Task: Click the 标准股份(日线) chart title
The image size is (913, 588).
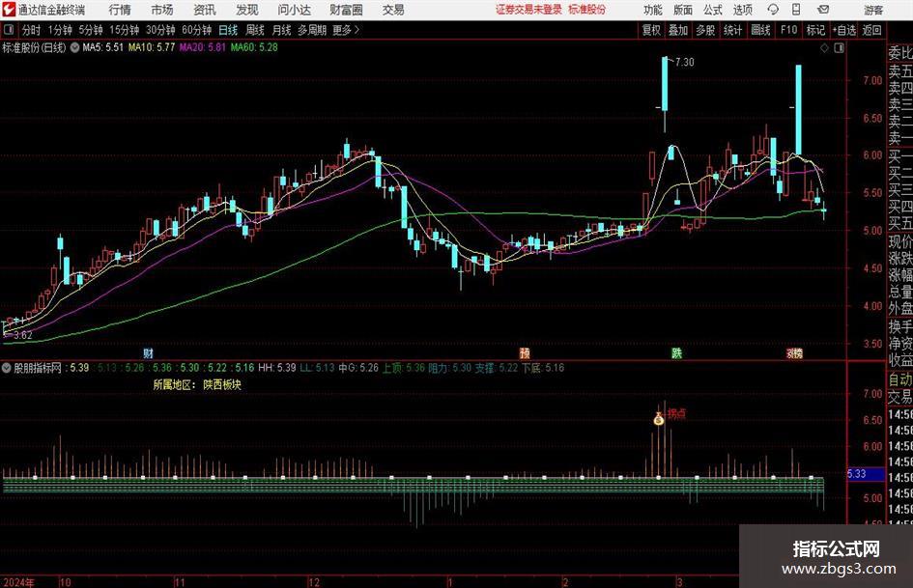Action: point(34,47)
